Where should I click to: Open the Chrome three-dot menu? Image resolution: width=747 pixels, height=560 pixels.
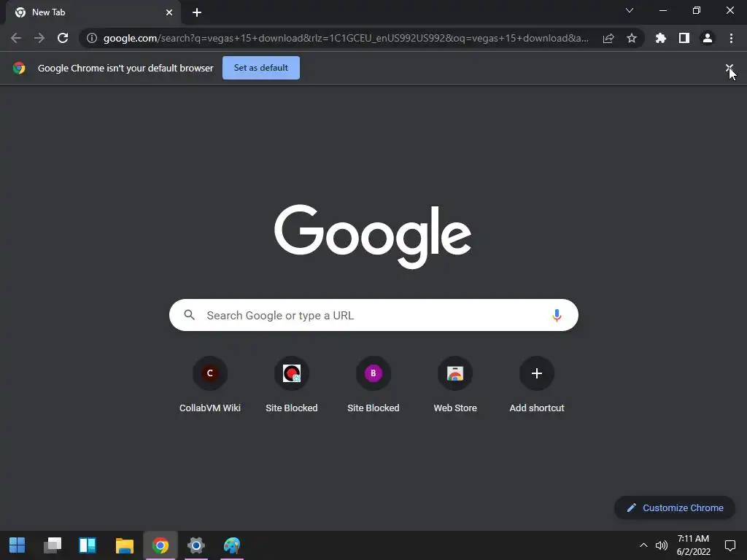click(x=731, y=38)
